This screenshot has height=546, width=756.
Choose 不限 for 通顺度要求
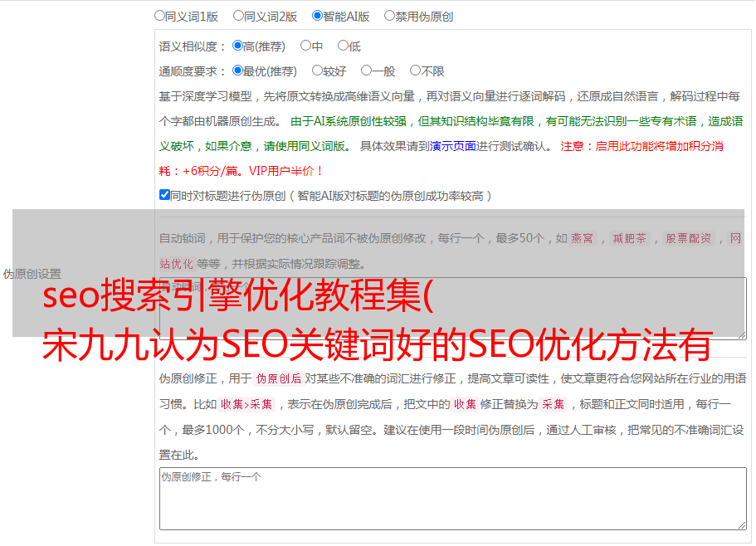tap(416, 71)
